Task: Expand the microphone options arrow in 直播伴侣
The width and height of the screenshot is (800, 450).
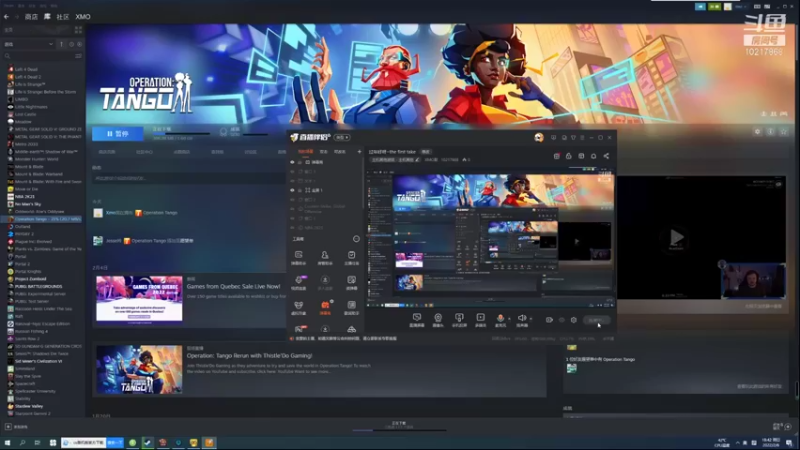Action: tap(509, 319)
